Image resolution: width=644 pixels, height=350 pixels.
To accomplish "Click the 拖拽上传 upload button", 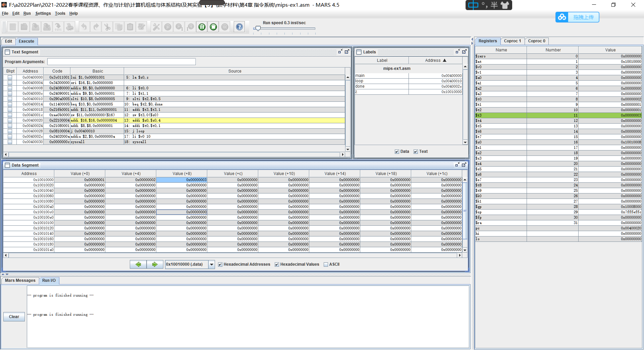I will [584, 17].
